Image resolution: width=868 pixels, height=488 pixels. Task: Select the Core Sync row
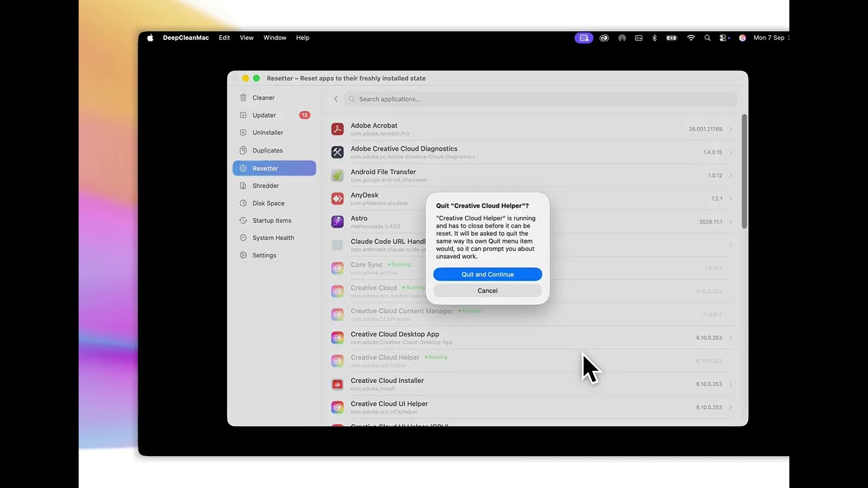click(531, 268)
